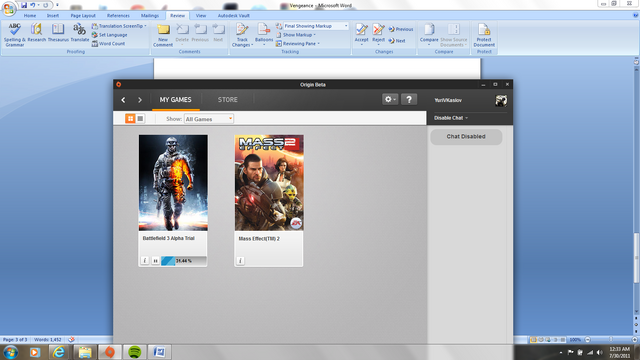The height and width of the screenshot is (360, 640).
Task: Toggle Track Changes in Word
Action: 242,35
